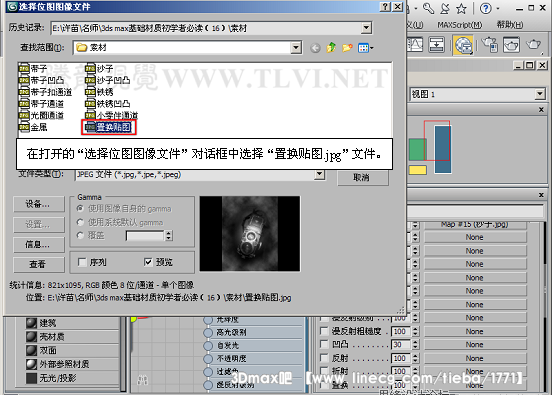This screenshot has height=395, width=552.
Task: Click the satellite dish subscription icon
Action: tap(445, 8)
